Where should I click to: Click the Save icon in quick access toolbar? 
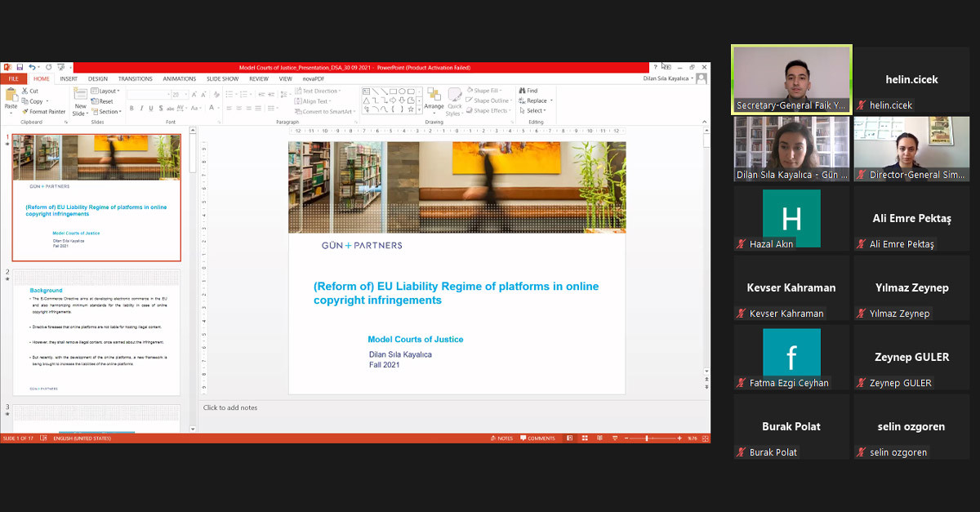[18, 67]
